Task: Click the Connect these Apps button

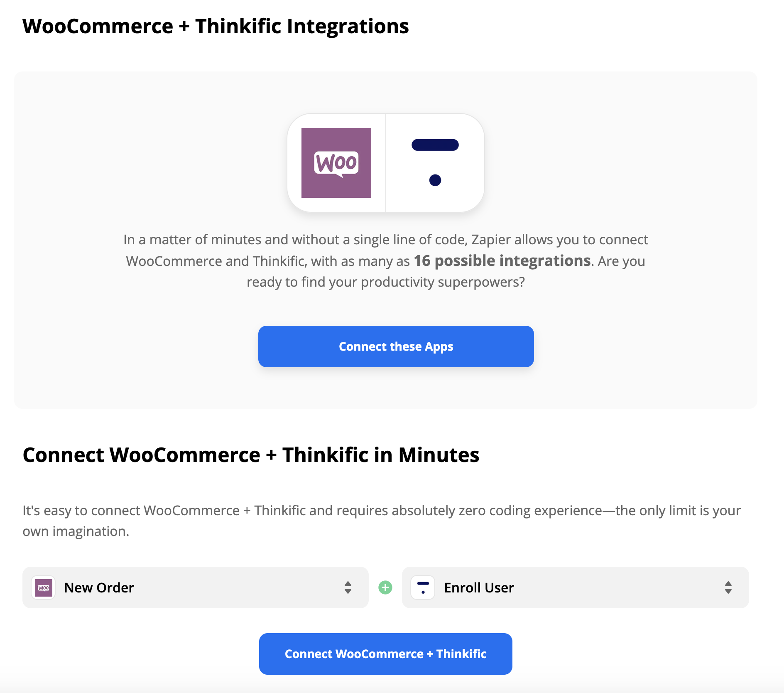Action: (x=396, y=346)
